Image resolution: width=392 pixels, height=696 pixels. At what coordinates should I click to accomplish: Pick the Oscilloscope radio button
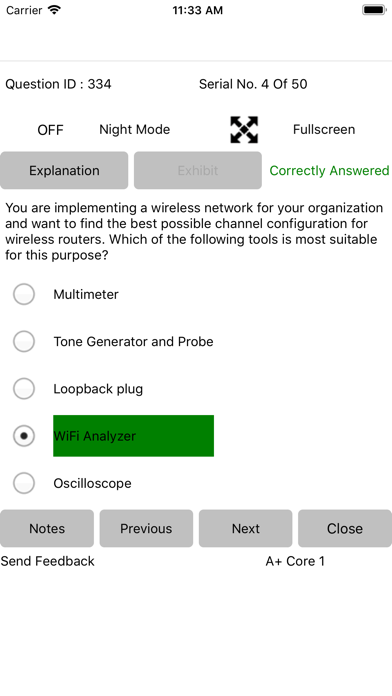[x=24, y=483]
